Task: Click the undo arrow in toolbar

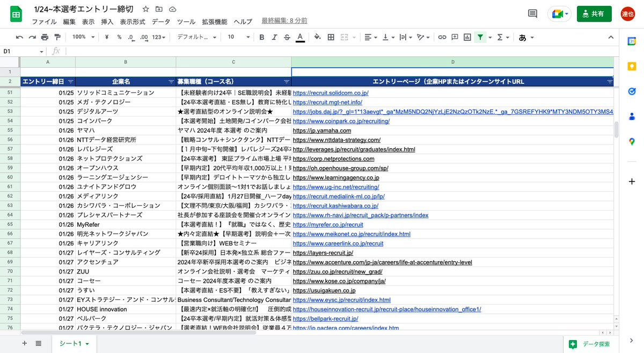Action: pyautogui.click(x=20, y=37)
